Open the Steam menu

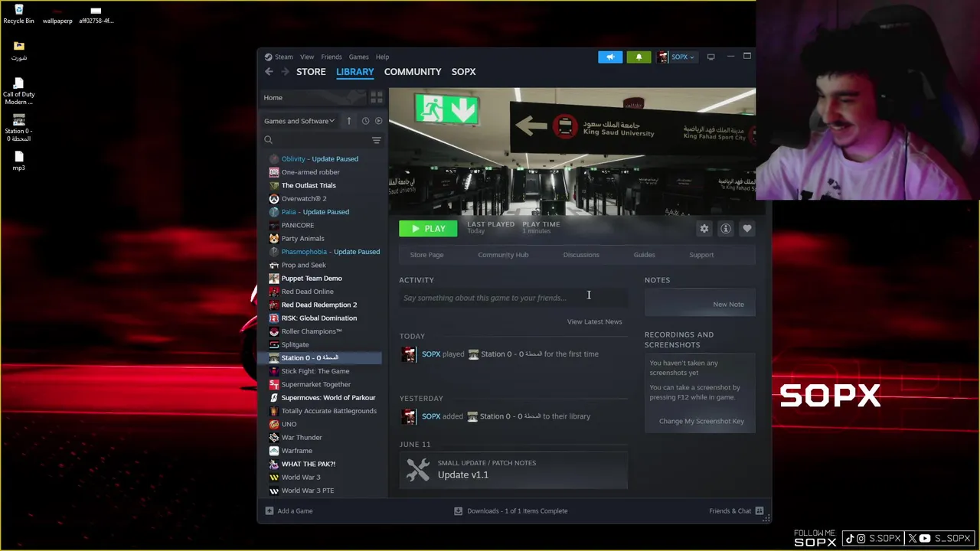coord(283,57)
